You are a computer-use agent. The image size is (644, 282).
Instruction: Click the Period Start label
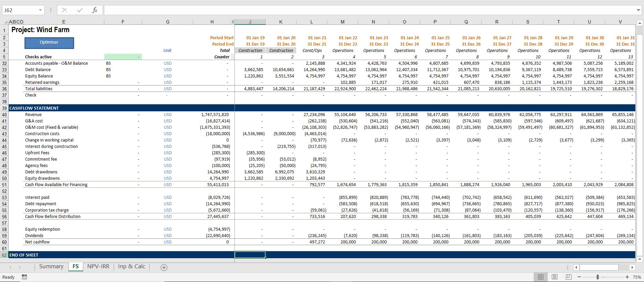[x=222, y=38]
